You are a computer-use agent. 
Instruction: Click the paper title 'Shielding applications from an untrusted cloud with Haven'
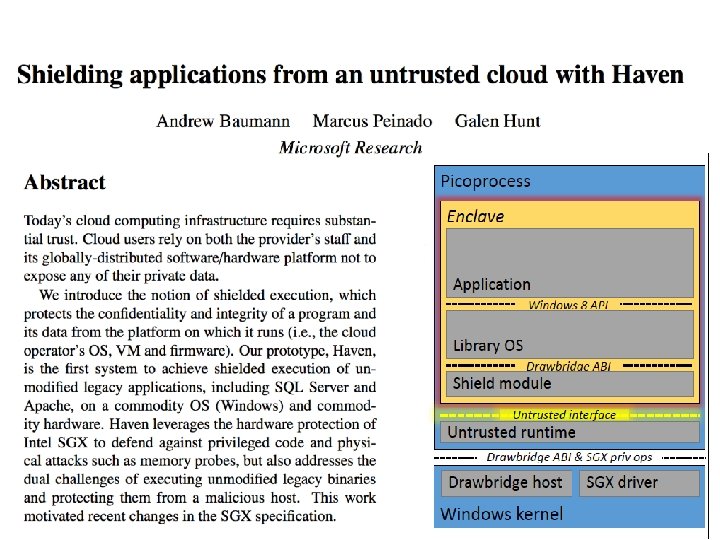[350, 75]
